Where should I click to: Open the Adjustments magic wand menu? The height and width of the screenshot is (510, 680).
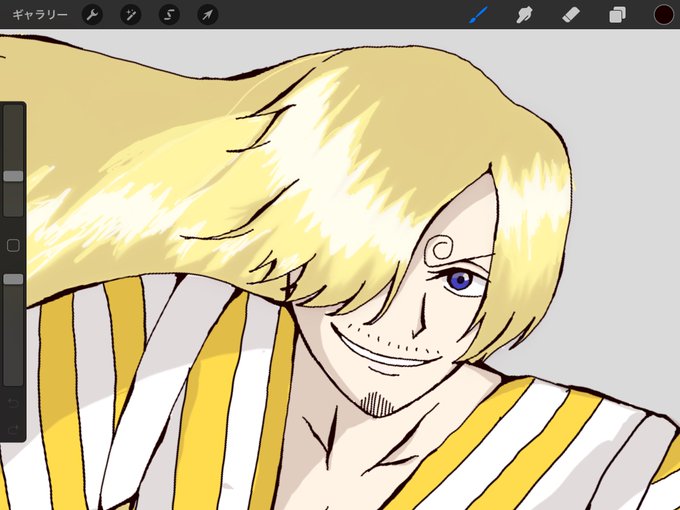point(131,15)
